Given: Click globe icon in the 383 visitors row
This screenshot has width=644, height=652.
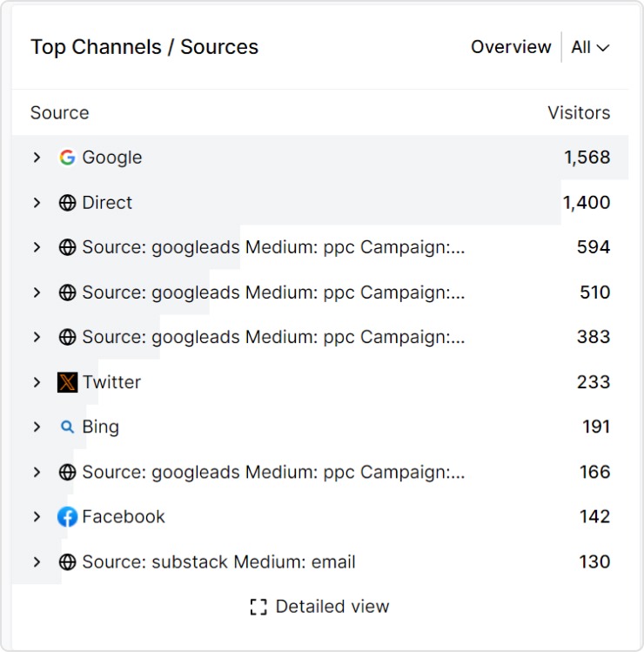Looking at the screenshot, I should point(67,337).
